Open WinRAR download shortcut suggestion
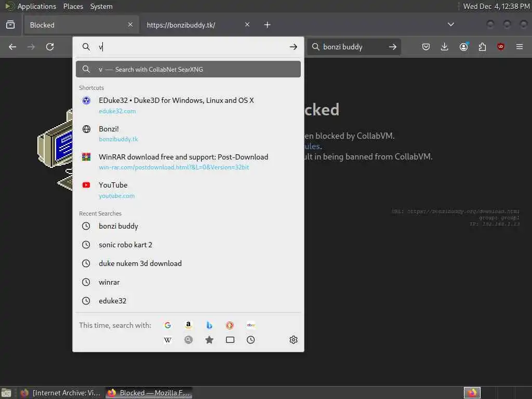 pyautogui.click(x=188, y=162)
